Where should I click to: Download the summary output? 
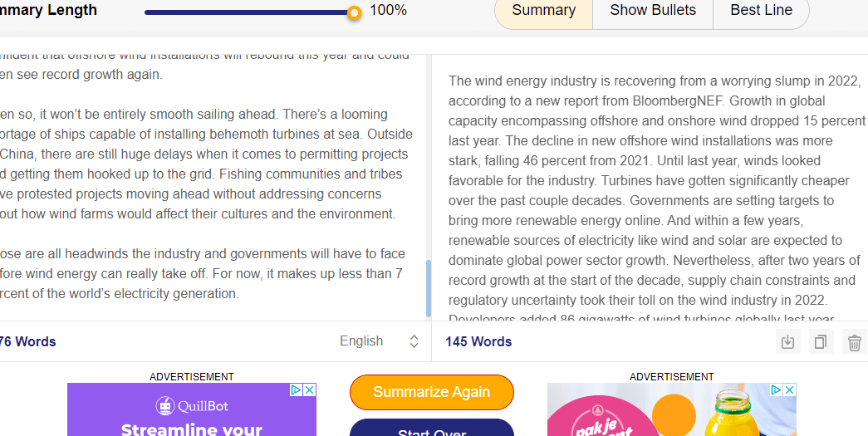coord(788,341)
